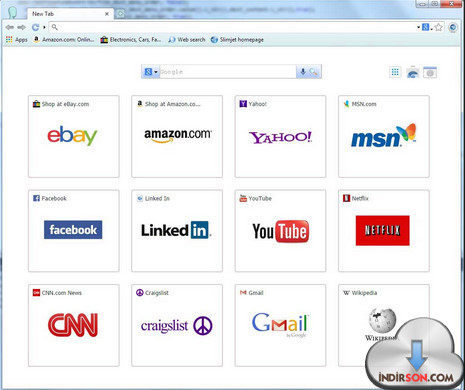
Task: Open Apps shortcut in bookmarks bar
Action: (17, 40)
